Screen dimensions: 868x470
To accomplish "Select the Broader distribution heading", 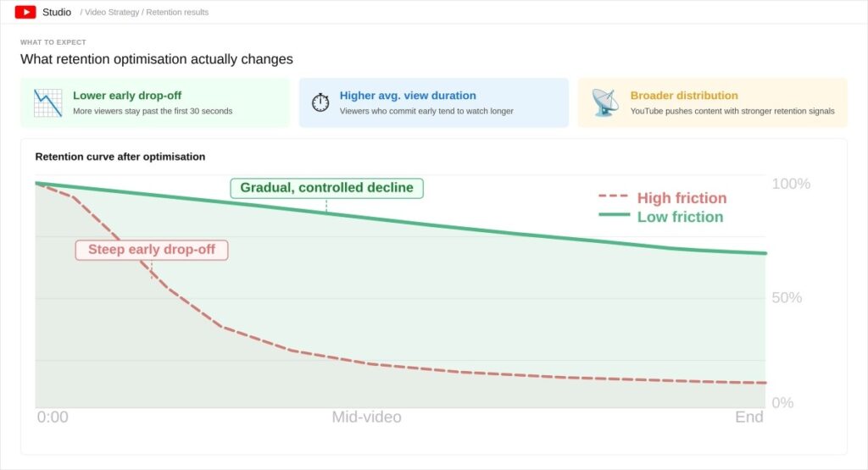I will click(x=684, y=96).
